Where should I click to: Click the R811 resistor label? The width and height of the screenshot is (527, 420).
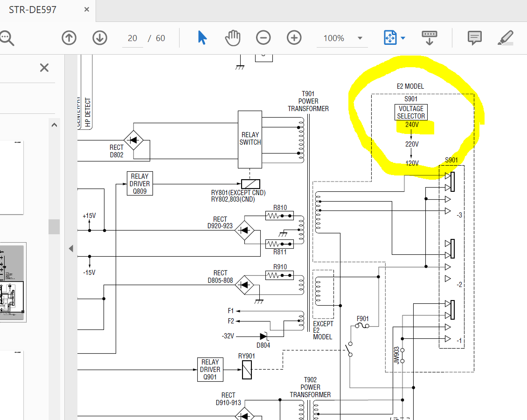tap(280, 252)
